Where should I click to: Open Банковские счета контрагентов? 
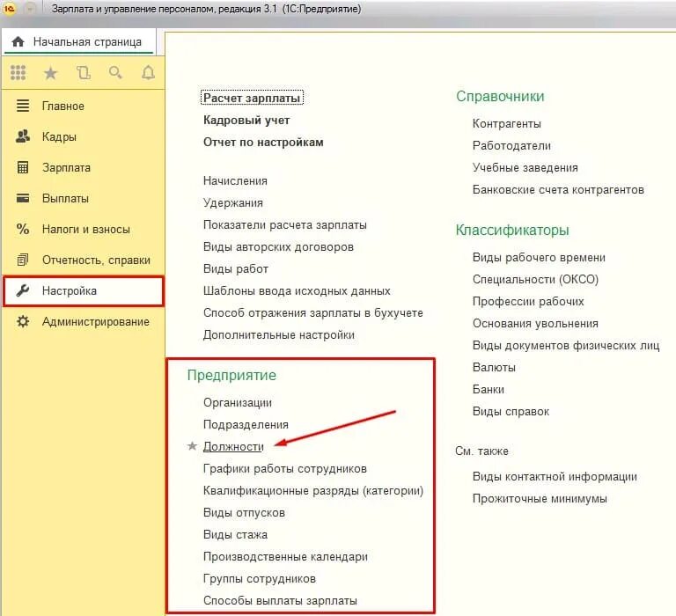(558, 190)
